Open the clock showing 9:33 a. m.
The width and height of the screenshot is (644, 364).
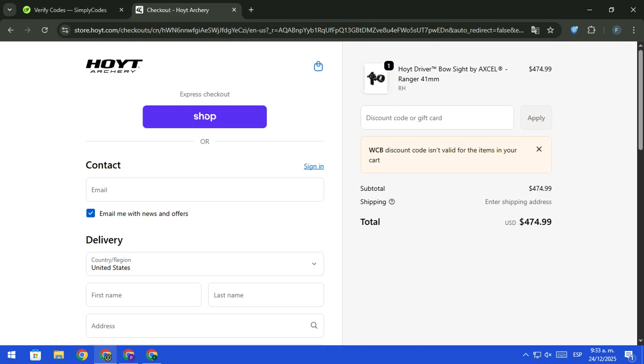point(602,355)
